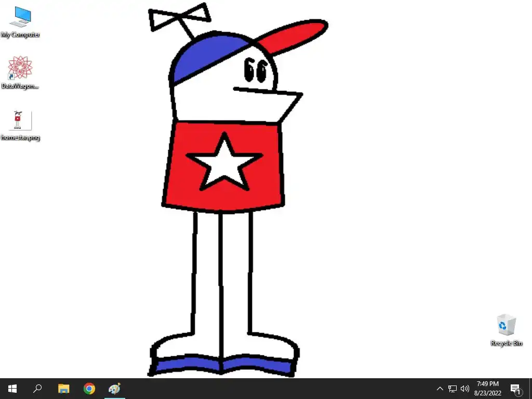This screenshot has height=399, width=532.
Task: Open network status tray icon
Action: click(453, 389)
